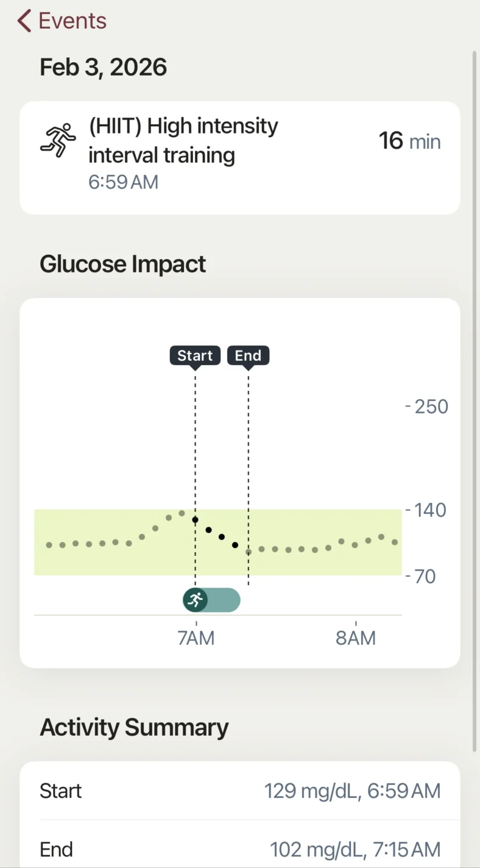This screenshot has height=868, width=480.
Task: Tap the glucose point at End line
Action: 249,552
